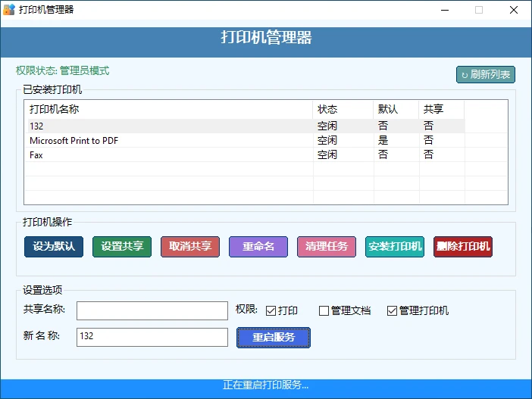Image resolution: width=532 pixels, height=399 pixels.
Task: Click the 清理任务 button
Action: click(x=327, y=247)
